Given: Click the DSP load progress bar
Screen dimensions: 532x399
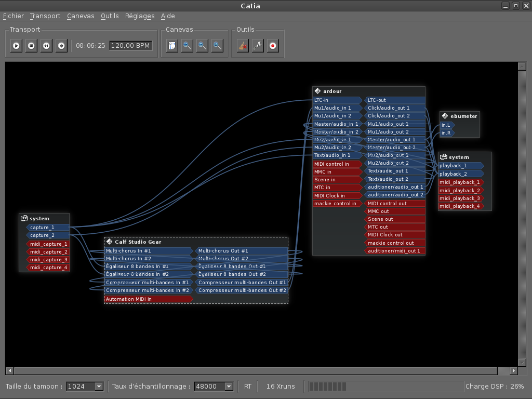Looking at the screenshot, I should [x=386, y=387].
